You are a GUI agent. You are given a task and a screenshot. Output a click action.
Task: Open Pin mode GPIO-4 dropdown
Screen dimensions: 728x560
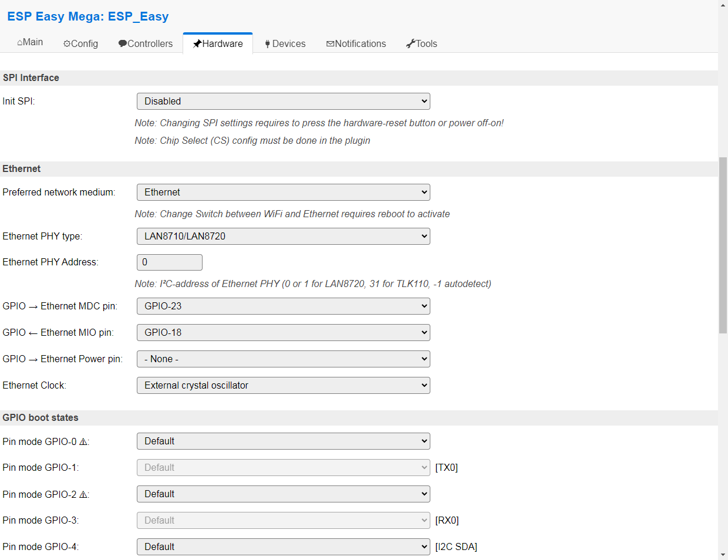click(284, 546)
